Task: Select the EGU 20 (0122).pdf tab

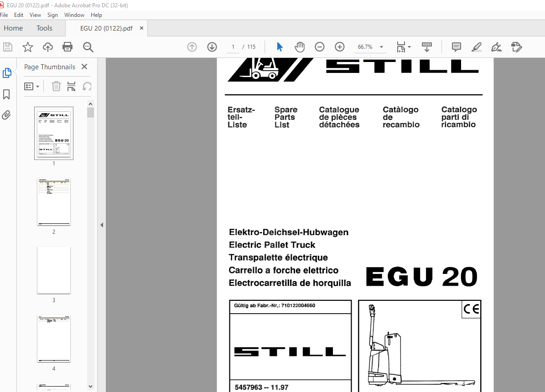Action: (106, 29)
